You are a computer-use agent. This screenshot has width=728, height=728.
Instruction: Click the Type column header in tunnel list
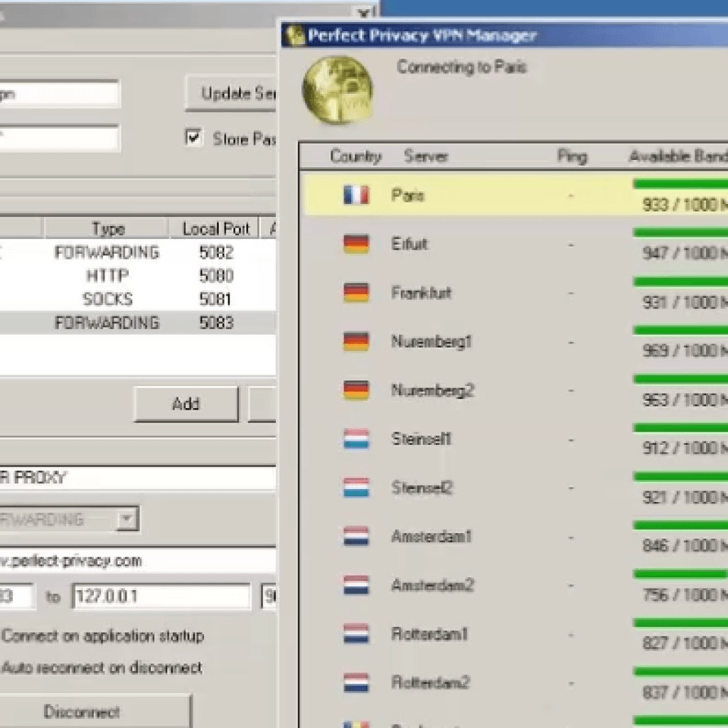107,228
